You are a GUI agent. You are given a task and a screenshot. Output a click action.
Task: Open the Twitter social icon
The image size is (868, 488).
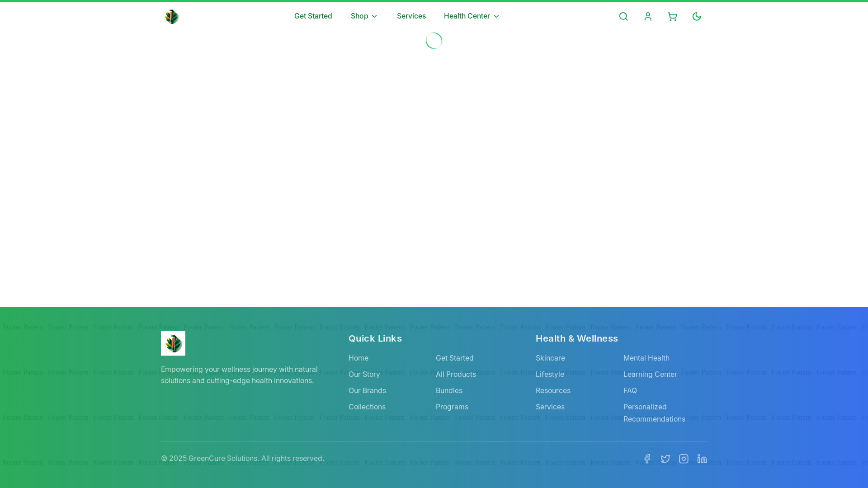[x=665, y=459]
